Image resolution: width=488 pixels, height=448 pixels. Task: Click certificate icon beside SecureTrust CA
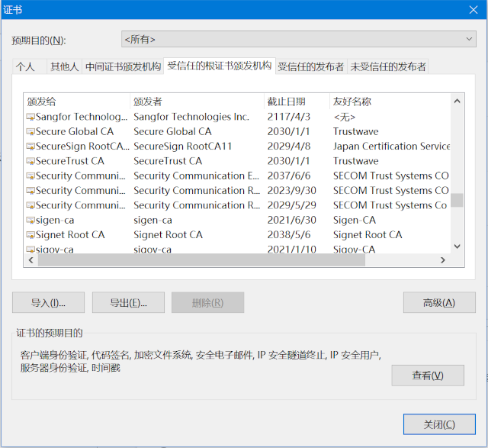(30, 162)
